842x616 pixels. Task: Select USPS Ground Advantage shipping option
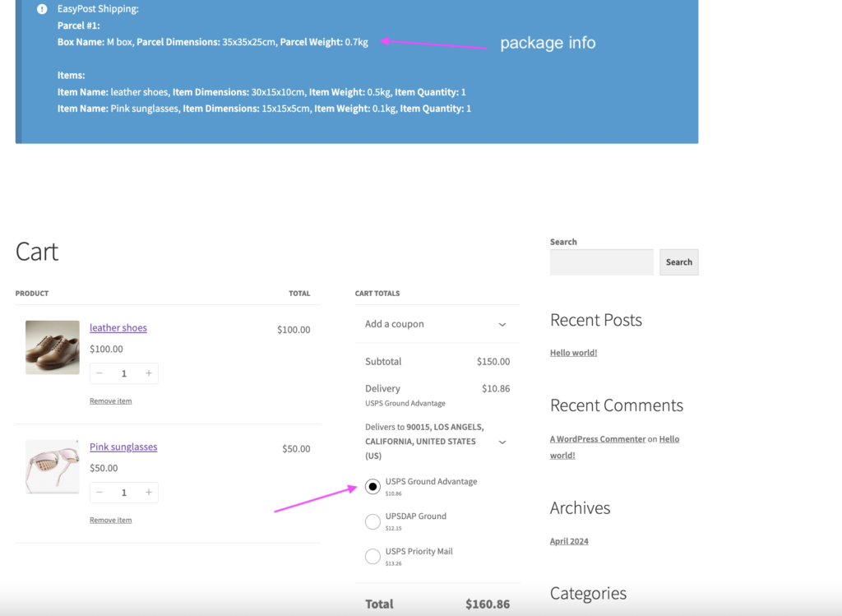point(372,487)
